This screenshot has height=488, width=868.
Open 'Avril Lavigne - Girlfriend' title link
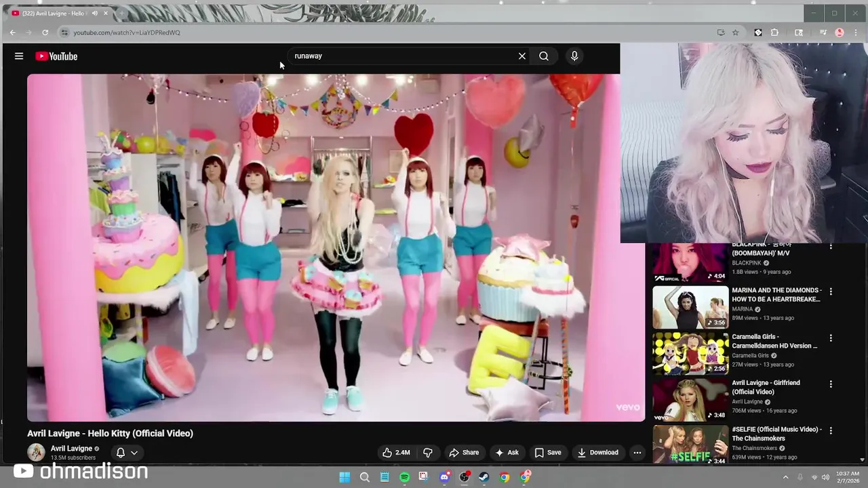[x=766, y=387]
